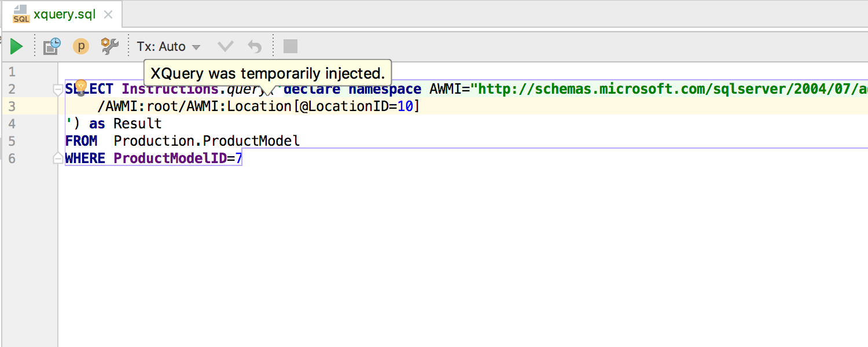Click the Commit checkmark icon
The width and height of the screenshot is (868, 347).
pos(225,46)
